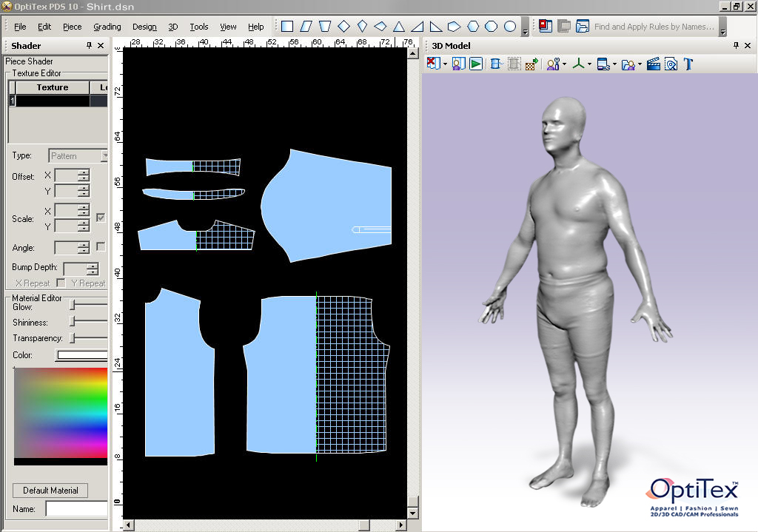
Task: Select the Circle shape tool
Action: [511, 27]
